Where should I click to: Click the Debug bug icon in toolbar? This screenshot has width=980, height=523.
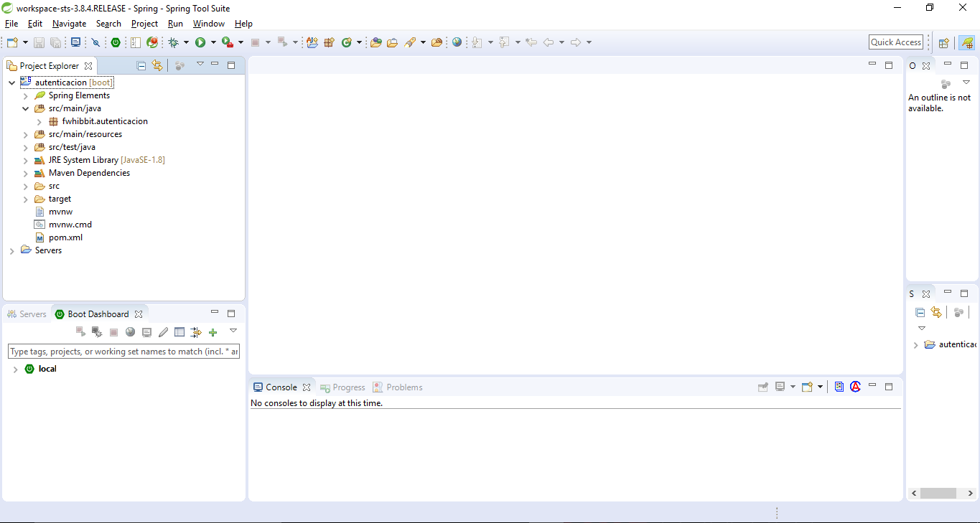174,43
